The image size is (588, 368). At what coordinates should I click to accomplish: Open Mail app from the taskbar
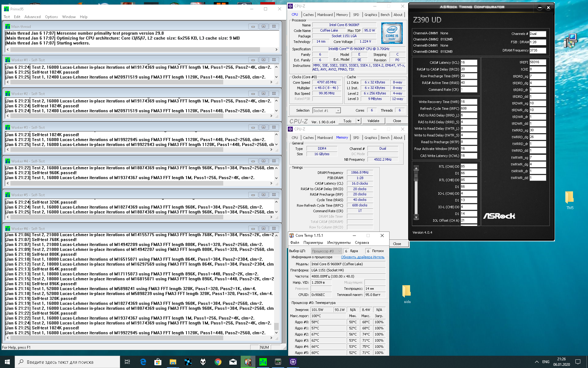click(x=233, y=362)
